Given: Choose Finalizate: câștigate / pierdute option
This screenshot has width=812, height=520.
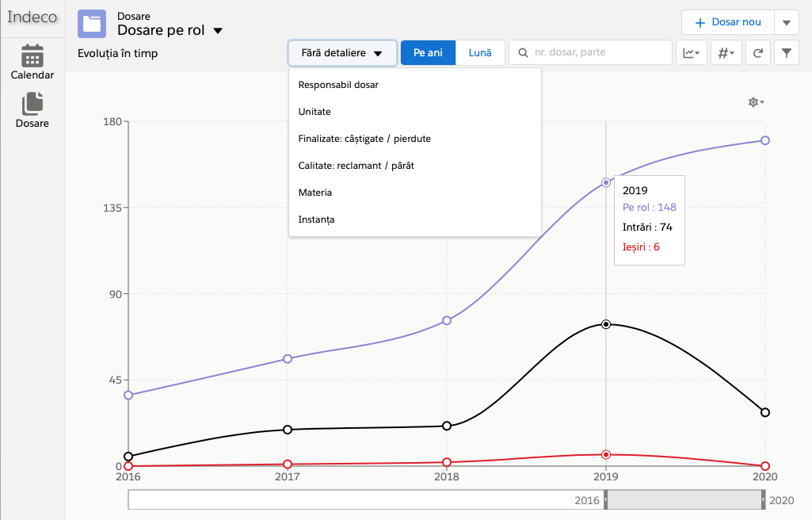Looking at the screenshot, I should click(364, 139).
